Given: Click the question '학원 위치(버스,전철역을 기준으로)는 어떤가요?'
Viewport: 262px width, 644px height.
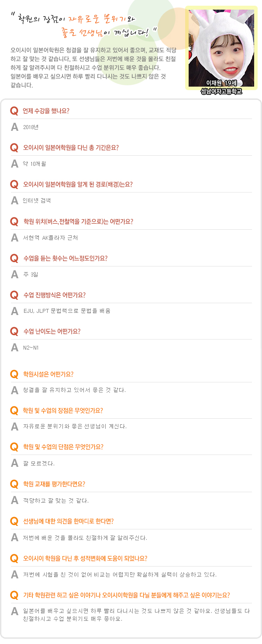Looking at the screenshot, I should [x=78, y=221].
